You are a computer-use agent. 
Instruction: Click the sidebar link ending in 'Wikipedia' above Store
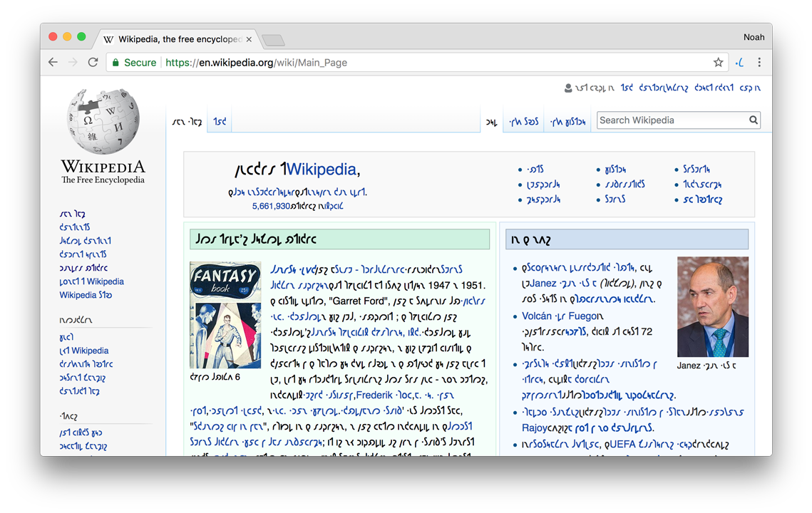(92, 281)
